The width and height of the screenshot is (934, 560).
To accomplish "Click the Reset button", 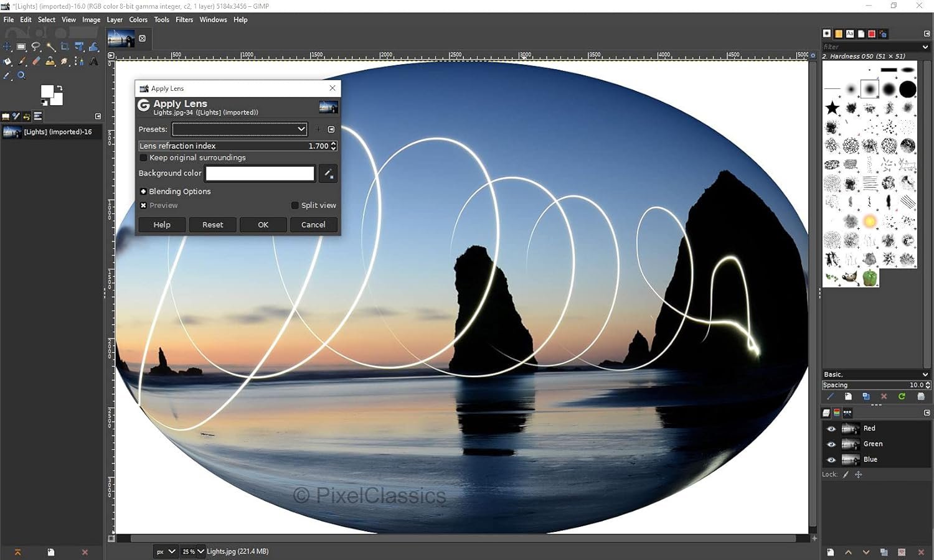I will coord(212,225).
